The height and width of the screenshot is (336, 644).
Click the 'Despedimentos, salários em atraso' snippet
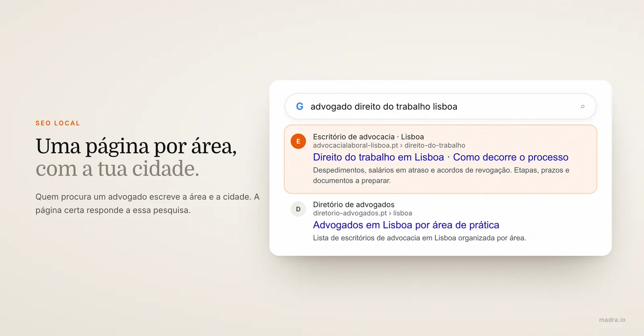click(441, 175)
